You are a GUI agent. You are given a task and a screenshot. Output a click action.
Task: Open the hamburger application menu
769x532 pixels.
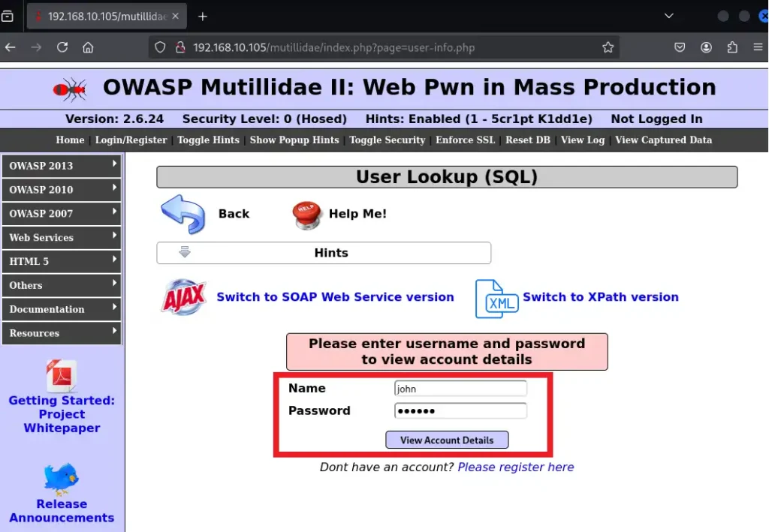tap(758, 47)
